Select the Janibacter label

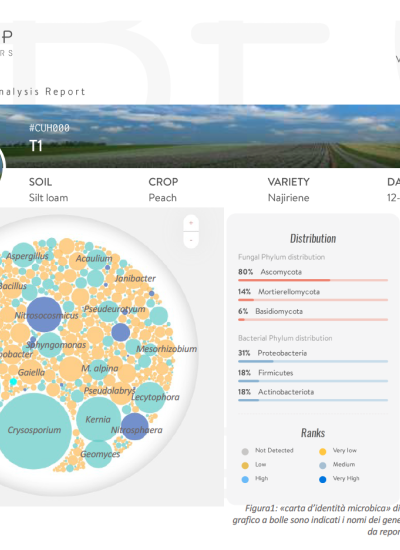[x=135, y=279]
